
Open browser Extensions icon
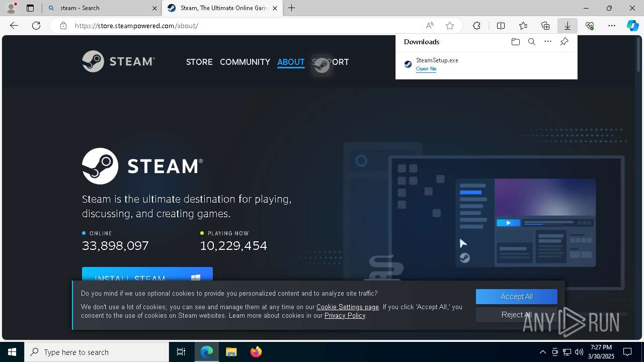pyautogui.click(x=476, y=26)
